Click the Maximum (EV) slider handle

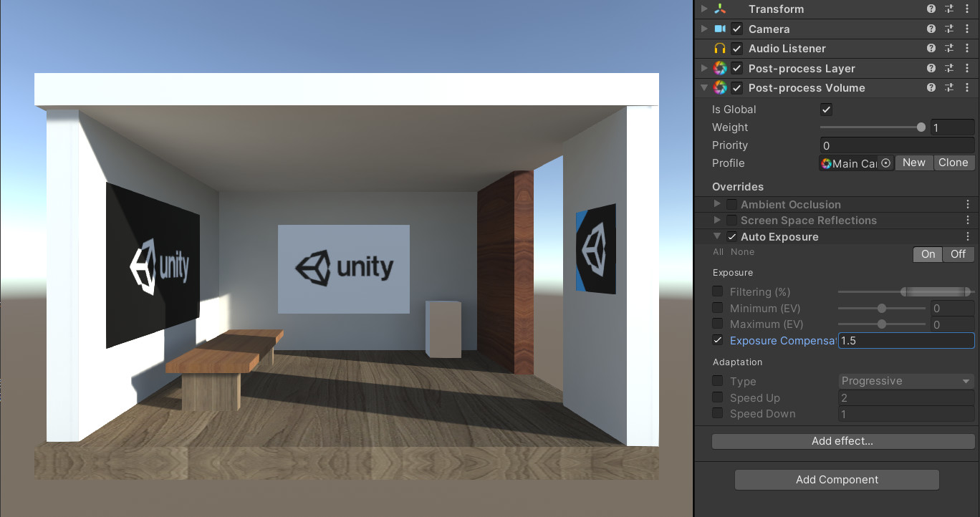[882, 324]
